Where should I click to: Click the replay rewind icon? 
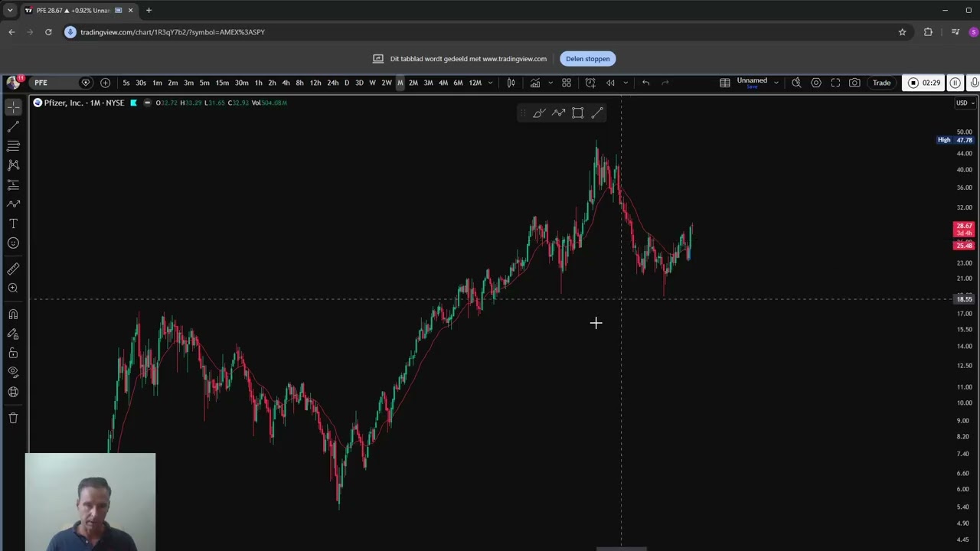(610, 83)
